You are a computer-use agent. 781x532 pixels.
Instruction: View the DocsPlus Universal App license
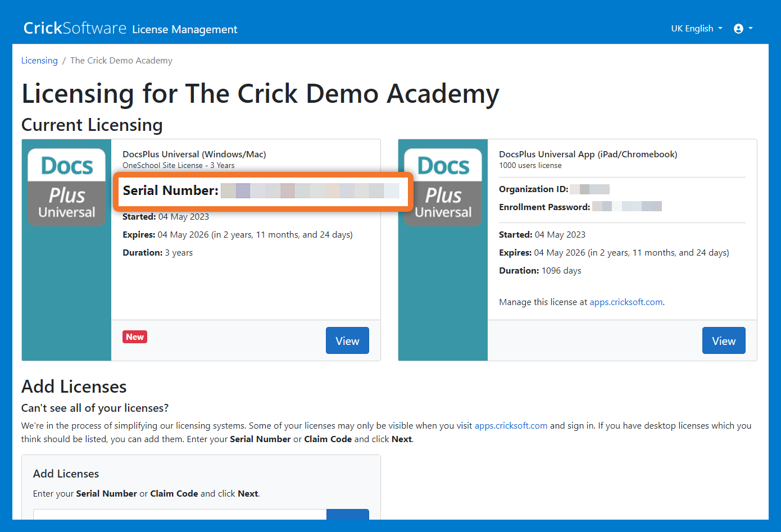pos(723,340)
